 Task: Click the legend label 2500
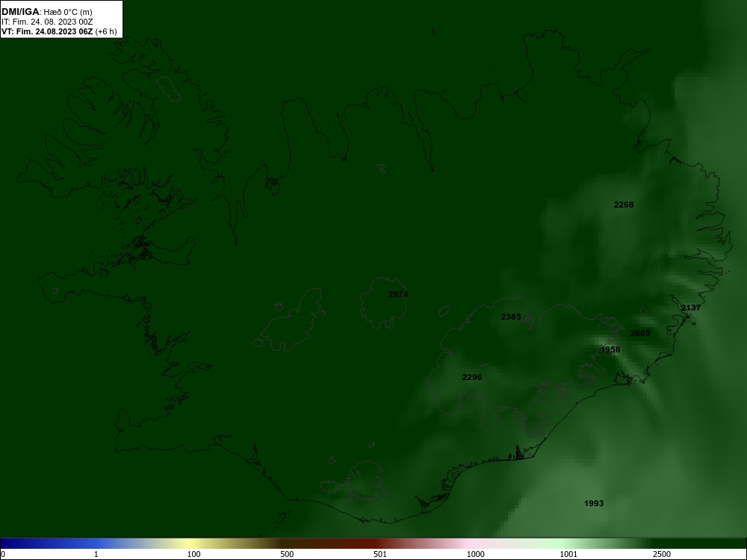662,554
